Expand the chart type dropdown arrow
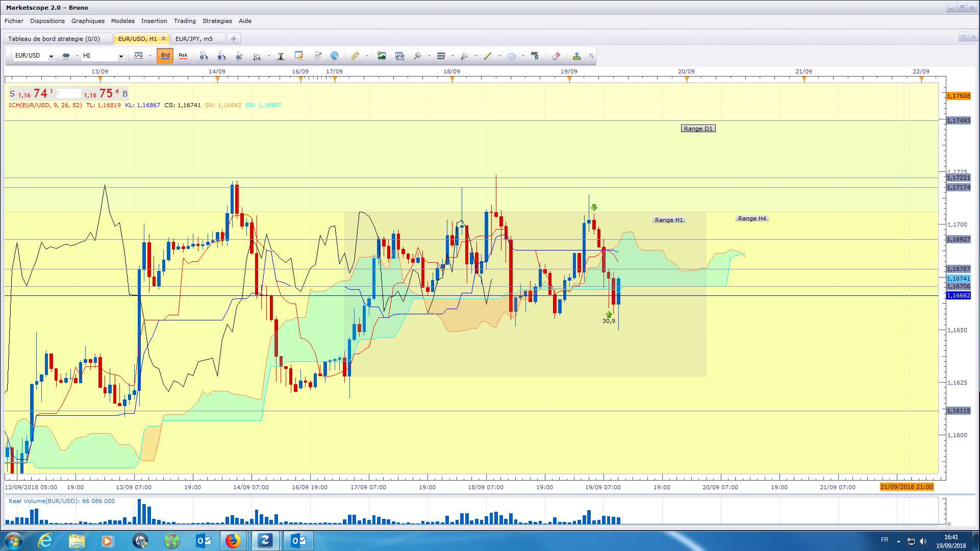Image resolution: width=980 pixels, height=551 pixels. 150,56
